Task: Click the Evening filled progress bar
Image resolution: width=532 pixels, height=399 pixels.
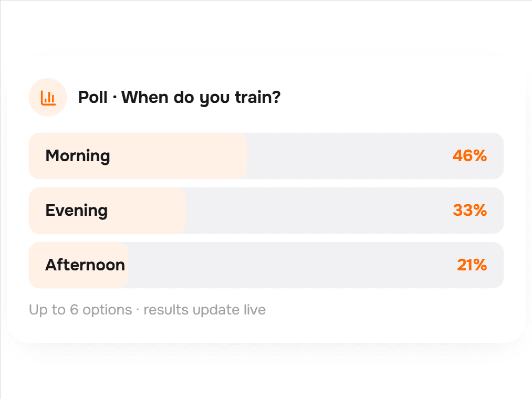Action: 107,211
